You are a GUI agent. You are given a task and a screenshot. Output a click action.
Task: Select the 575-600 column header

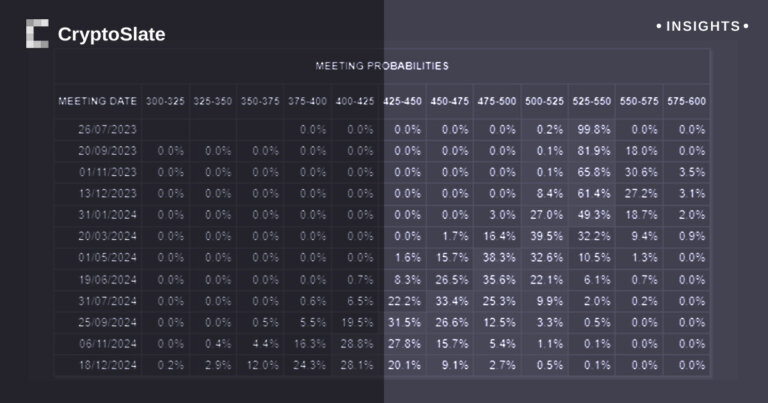pyautogui.click(x=687, y=101)
